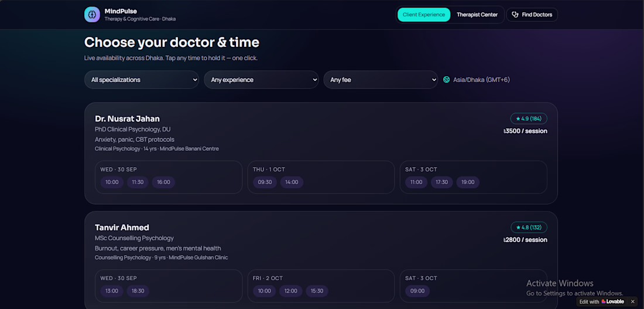Book Tanvir Ahmed Wednesday 13:00 slot
Viewport: 644px width, 309px height.
pyautogui.click(x=112, y=291)
